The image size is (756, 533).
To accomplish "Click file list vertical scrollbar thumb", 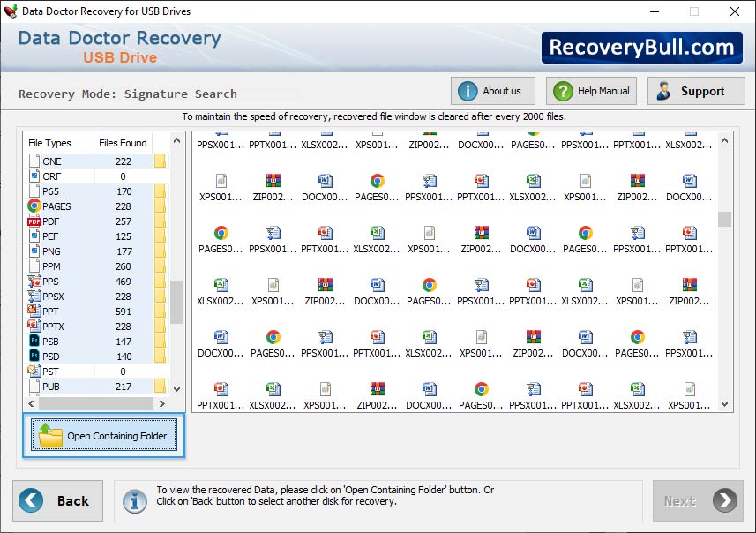I will coord(177,302).
